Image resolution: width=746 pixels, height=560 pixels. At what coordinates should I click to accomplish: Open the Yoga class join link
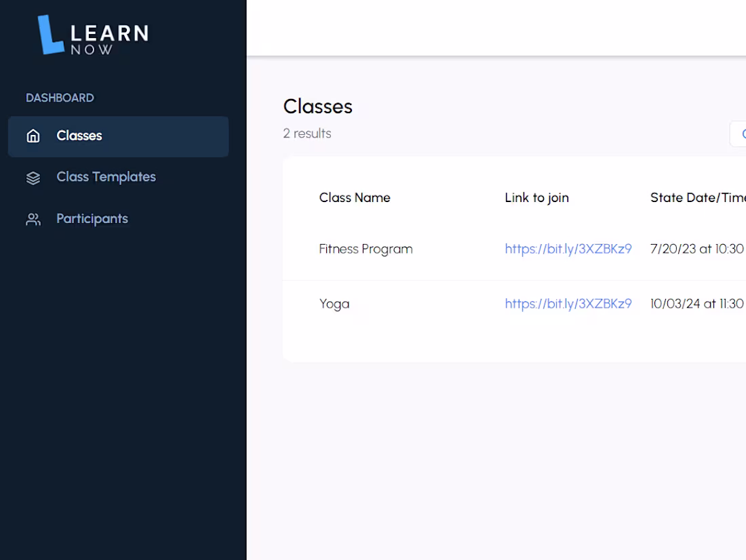click(x=568, y=304)
